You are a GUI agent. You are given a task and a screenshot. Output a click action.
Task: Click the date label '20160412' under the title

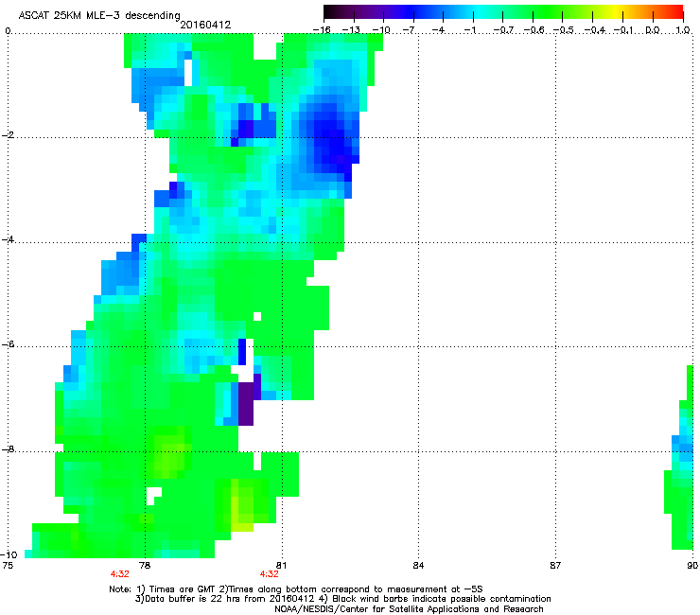[205, 25]
